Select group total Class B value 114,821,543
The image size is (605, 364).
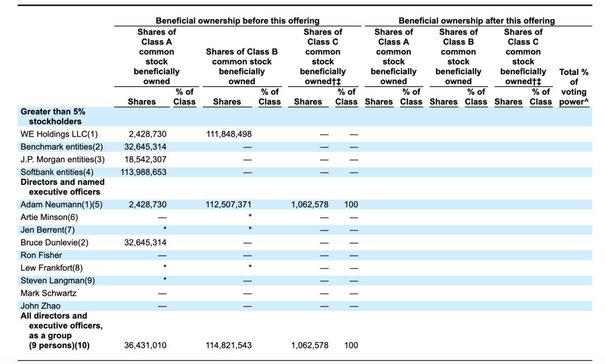tap(229, 346)
